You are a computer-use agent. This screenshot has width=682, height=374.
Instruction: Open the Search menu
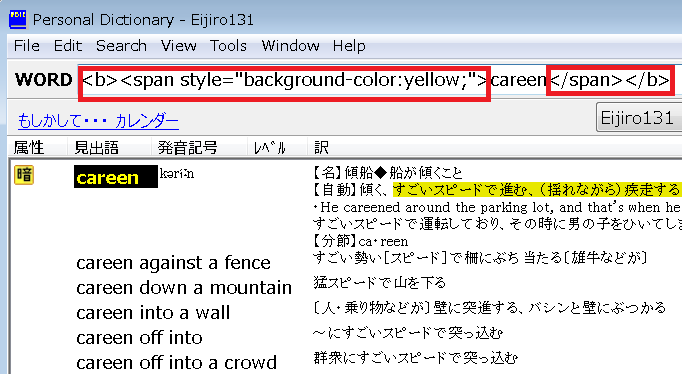tap(121, 46)
